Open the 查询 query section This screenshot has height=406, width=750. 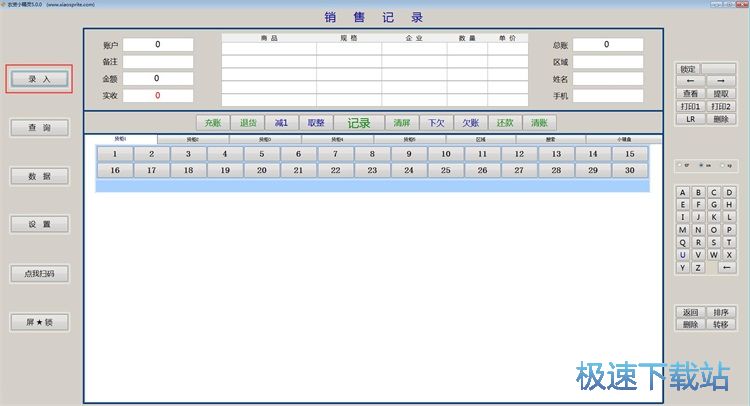[x=39, y=128]
